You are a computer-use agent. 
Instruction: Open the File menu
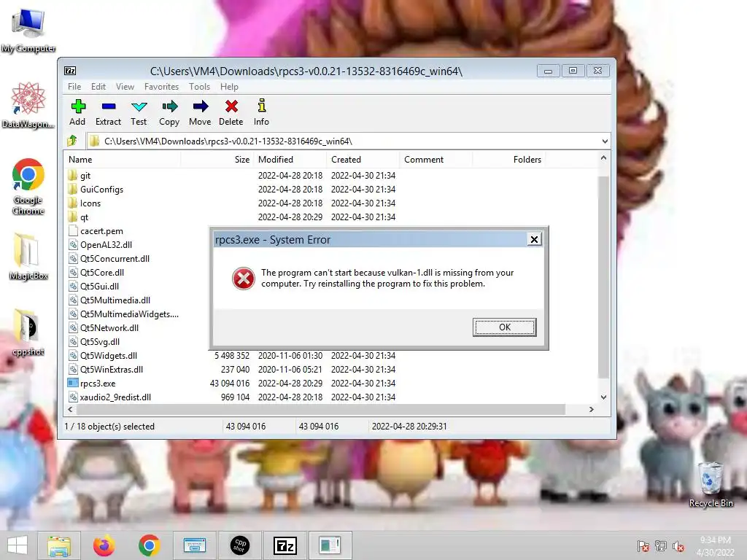click(74, 87)
